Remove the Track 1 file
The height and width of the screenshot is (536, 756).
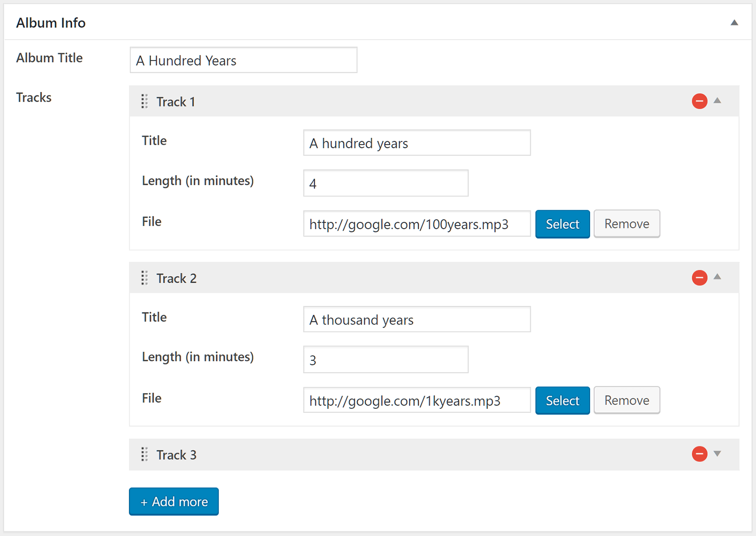pyautogui.click(x=627, y=224)
